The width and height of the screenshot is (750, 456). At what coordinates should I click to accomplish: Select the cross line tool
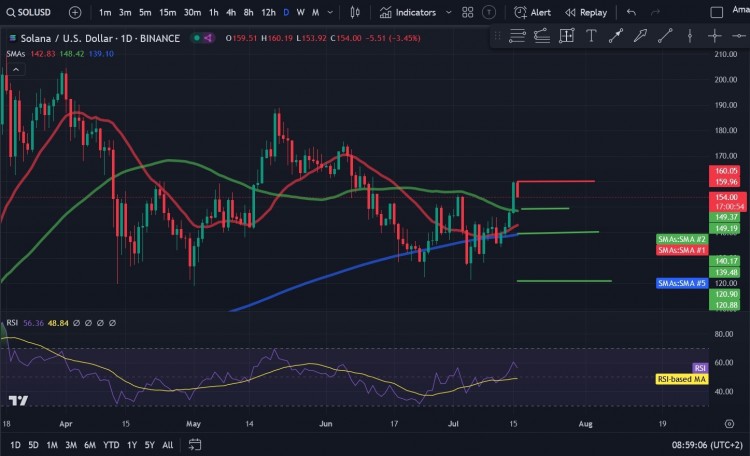(715, 36)
